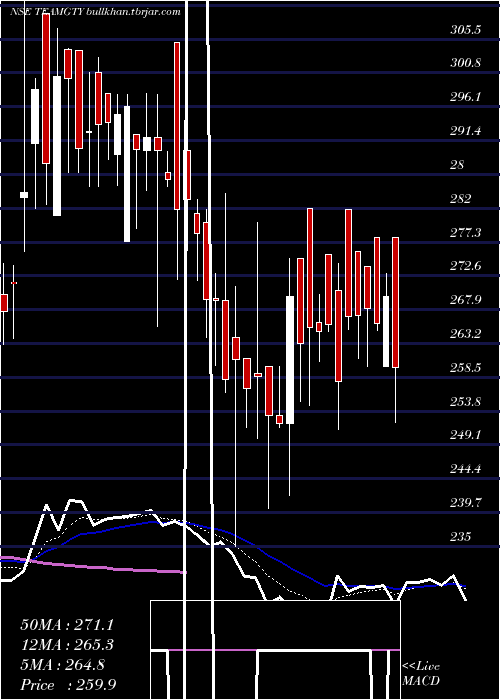Click the 239.7 price axis label
Screen dimensions: 500x700
click(x=465, y=503)
